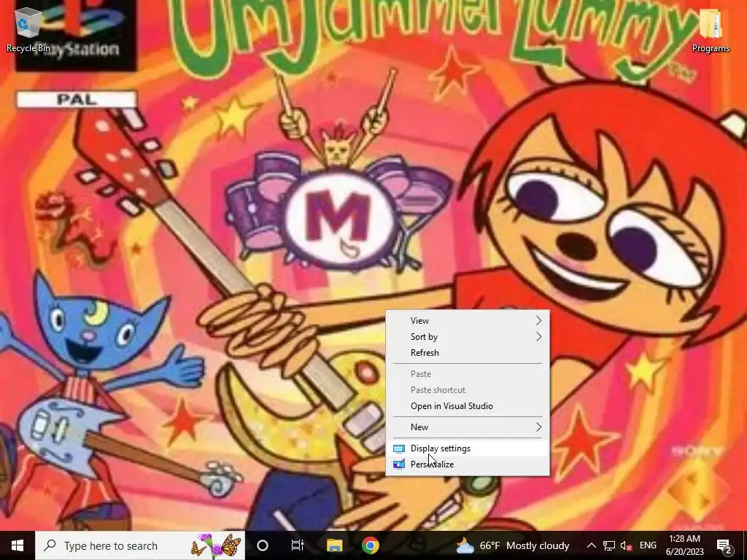
Task: Switch input language via ENG indicator
Action: point(648,545)
